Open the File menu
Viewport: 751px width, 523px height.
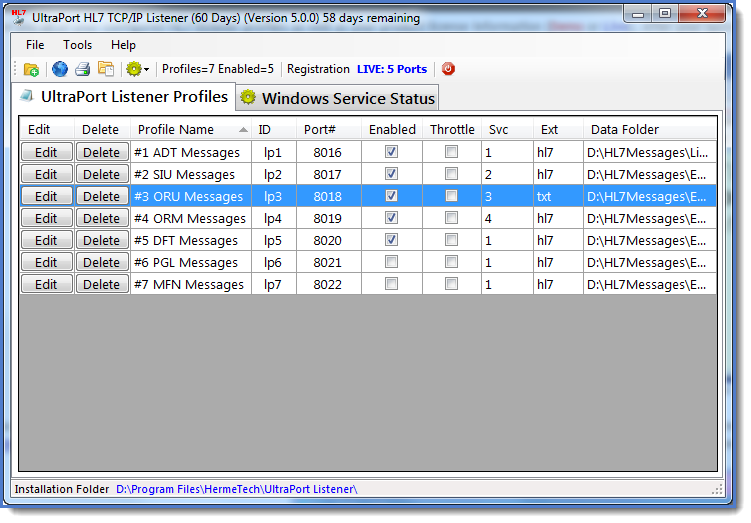click(x=35, y=45)
